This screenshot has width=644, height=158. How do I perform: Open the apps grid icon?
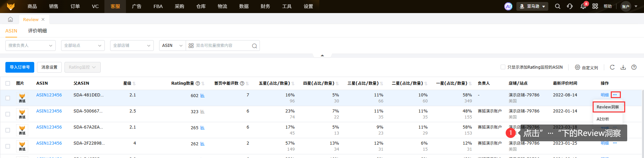coord(595,6)
